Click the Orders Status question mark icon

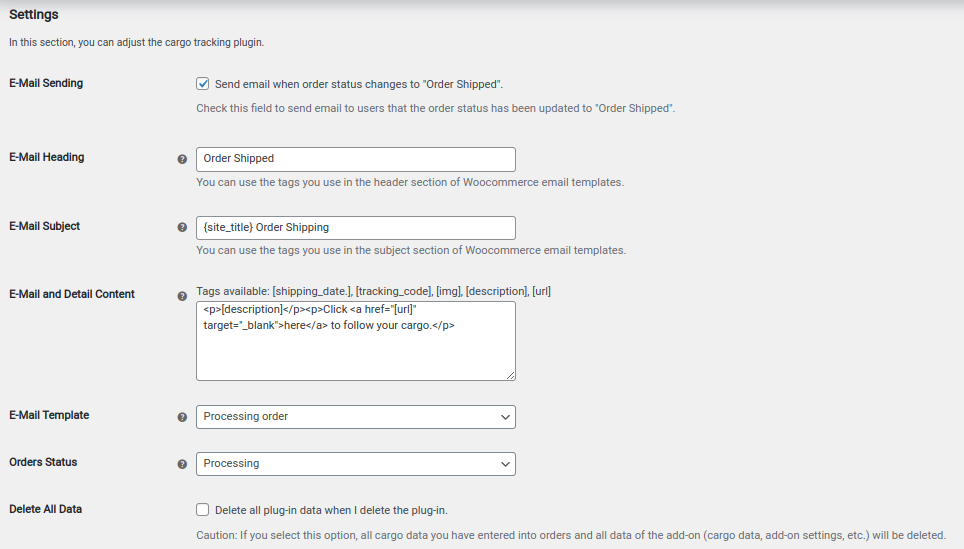[182, 464]
